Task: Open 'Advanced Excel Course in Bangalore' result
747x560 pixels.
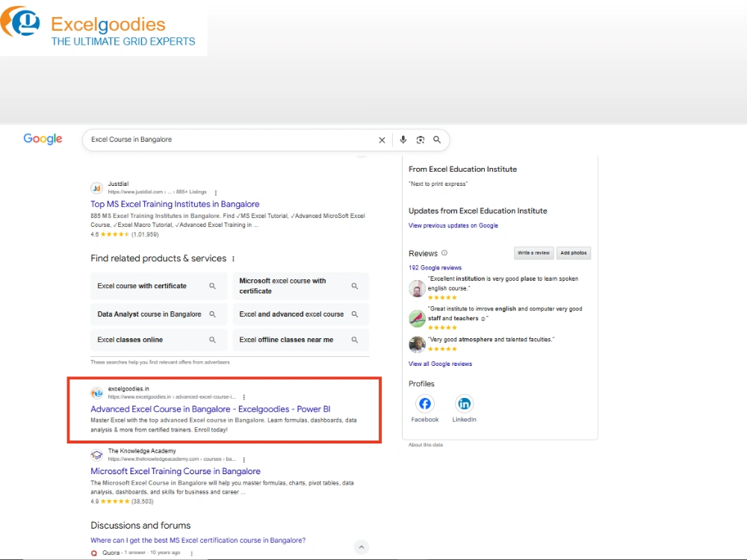Action: 211,409
